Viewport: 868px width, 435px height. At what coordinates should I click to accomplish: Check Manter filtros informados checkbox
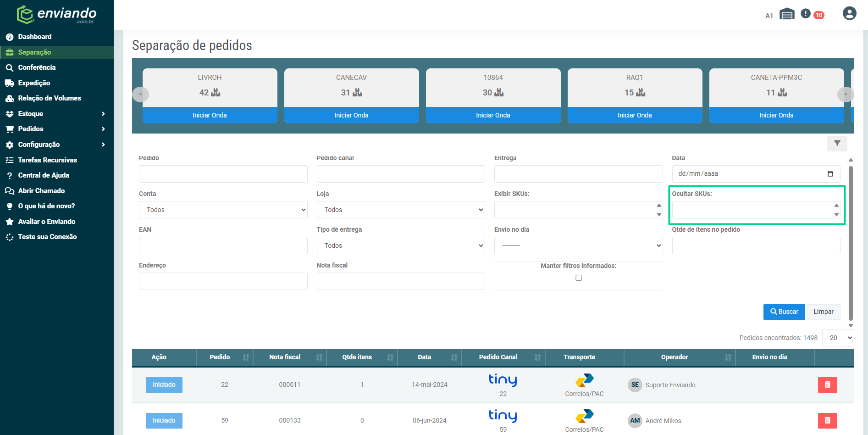pos(579,278)
